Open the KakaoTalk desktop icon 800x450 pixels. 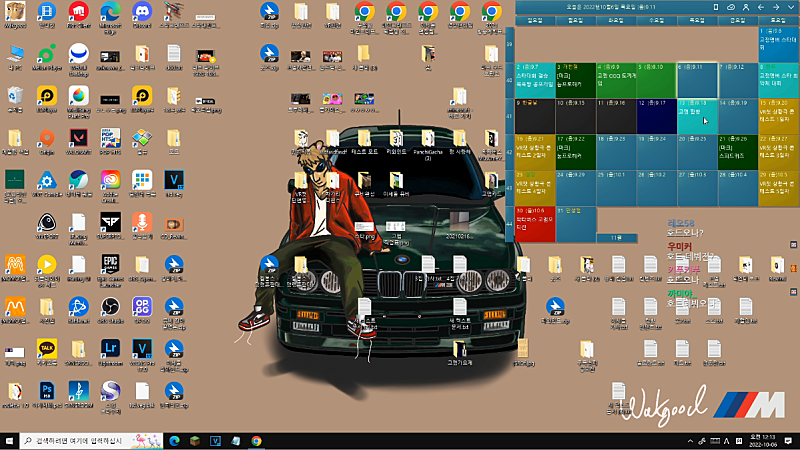click(x=46, y=348)
